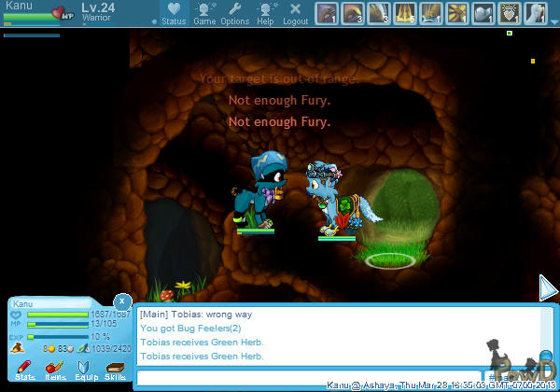Image resolution: width=560 pixels, height=392 pixels.
Task: Use the haloed heart skill icon
Action: [509, 13]
